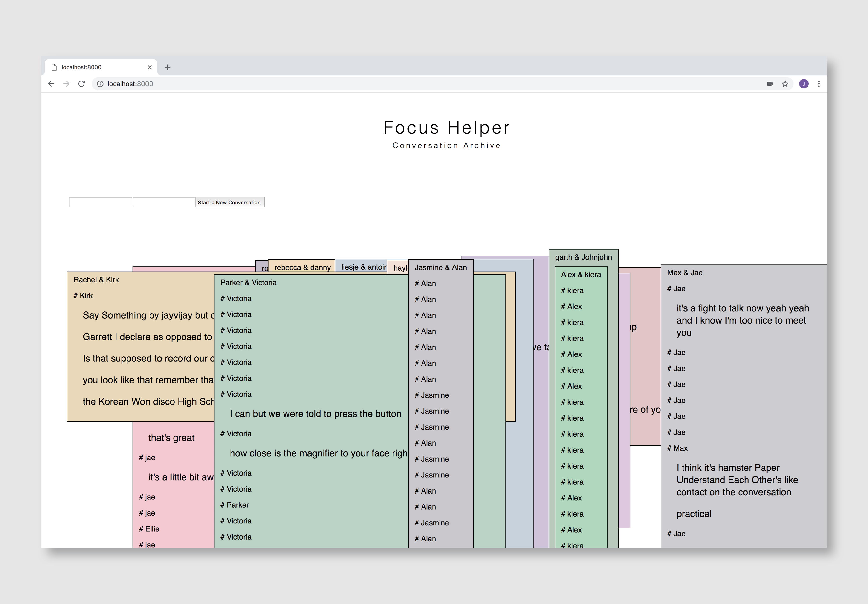Click the first name input field

click(101, 202)
